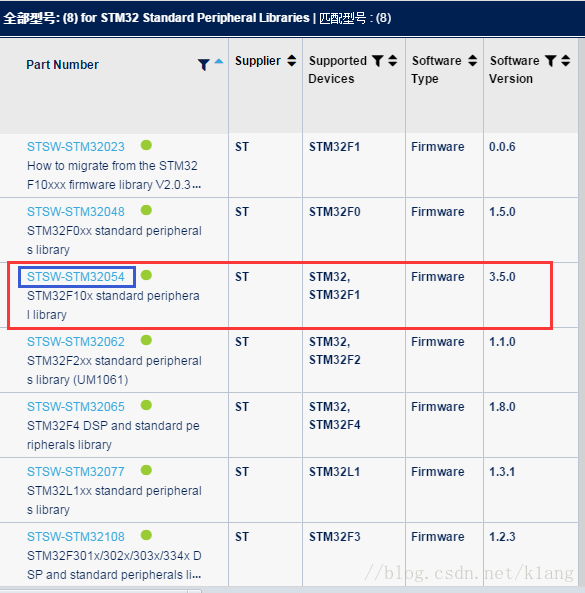Click the 'STM32, STM32F4' devices cell

tap(335, 416)
